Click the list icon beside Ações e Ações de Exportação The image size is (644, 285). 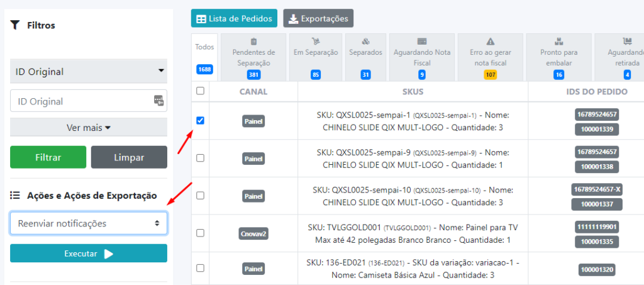15,196
